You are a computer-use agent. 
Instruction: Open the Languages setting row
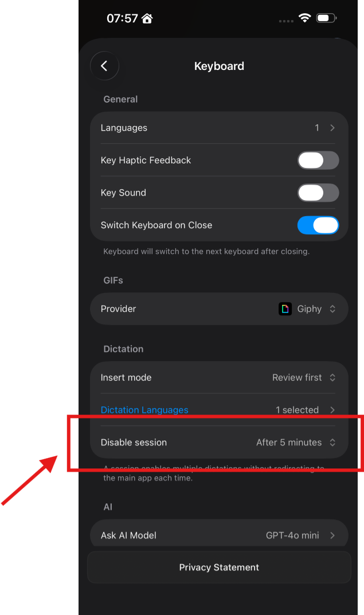click(x=220, y=128)
